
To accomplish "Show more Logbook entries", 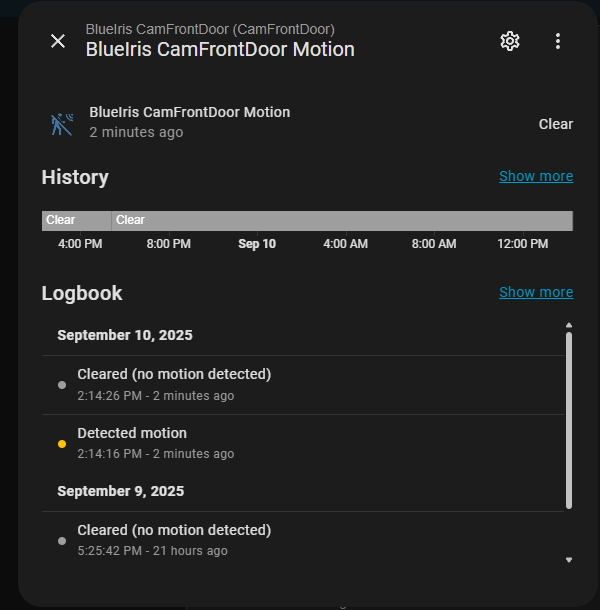I will click(x=536, y=292).
